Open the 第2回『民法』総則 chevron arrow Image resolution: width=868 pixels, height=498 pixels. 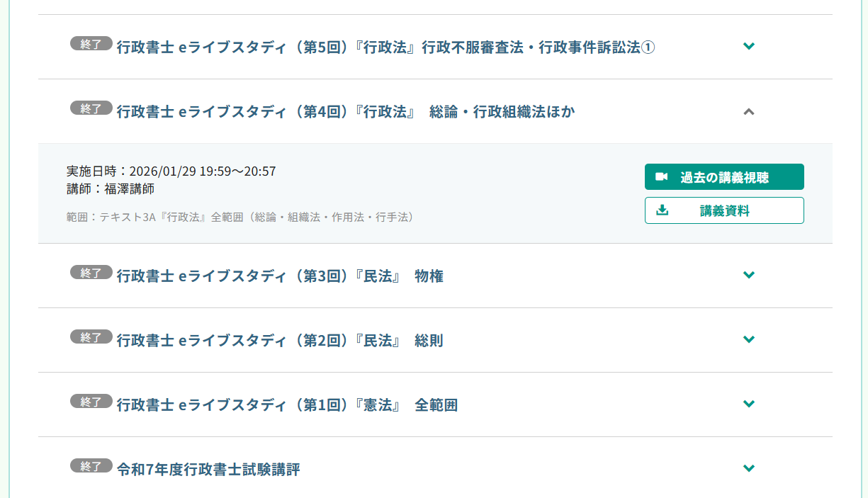(x=749, y=340)
